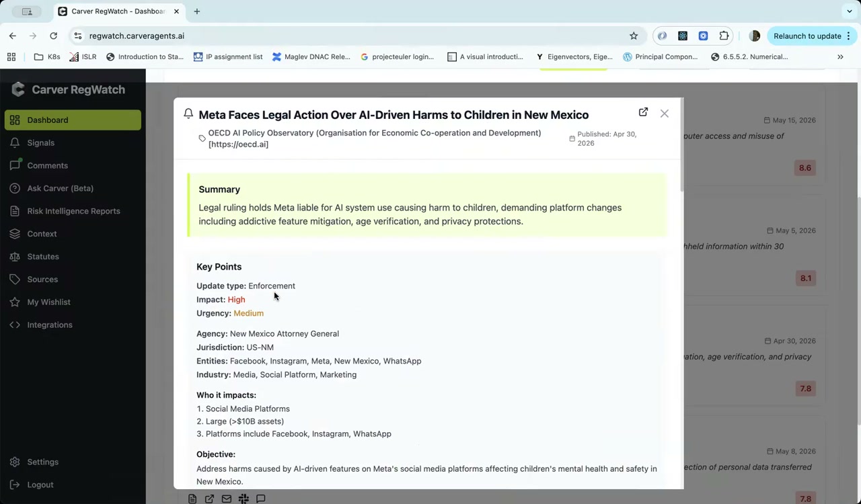Open Integrations code icon
The height and width of the screenshot is (504, 861).
point(15,325)
